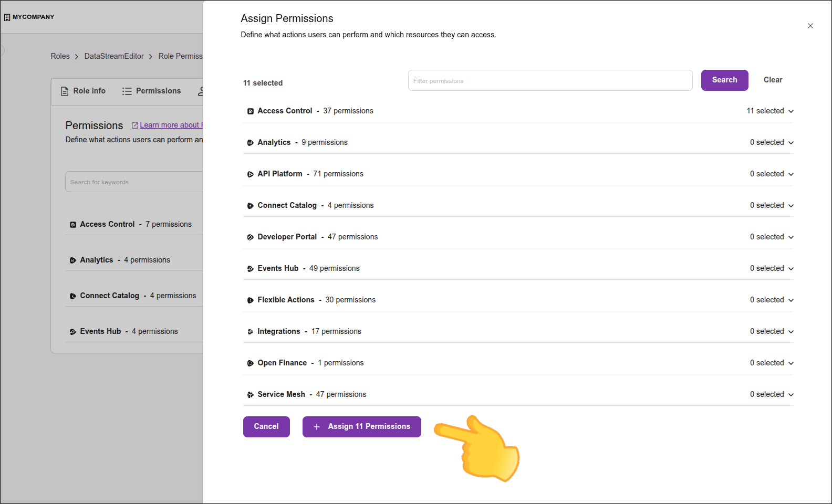
Task: Click the Filter permissions input field
Action: (549, 80)
